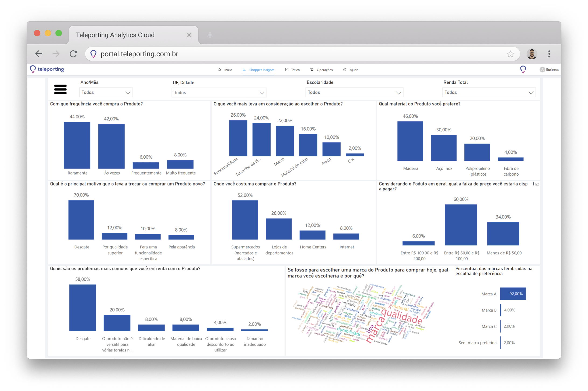588x391 pixels.
Task: Click the filter icon on price chart
Action: pos(530,184)
